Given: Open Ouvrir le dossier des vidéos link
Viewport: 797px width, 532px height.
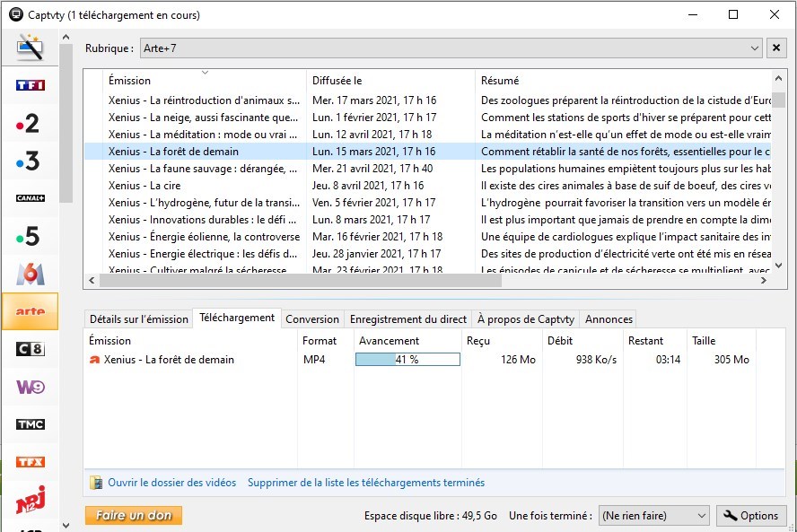Looking at the screenshot, I should tap(171, 482).
